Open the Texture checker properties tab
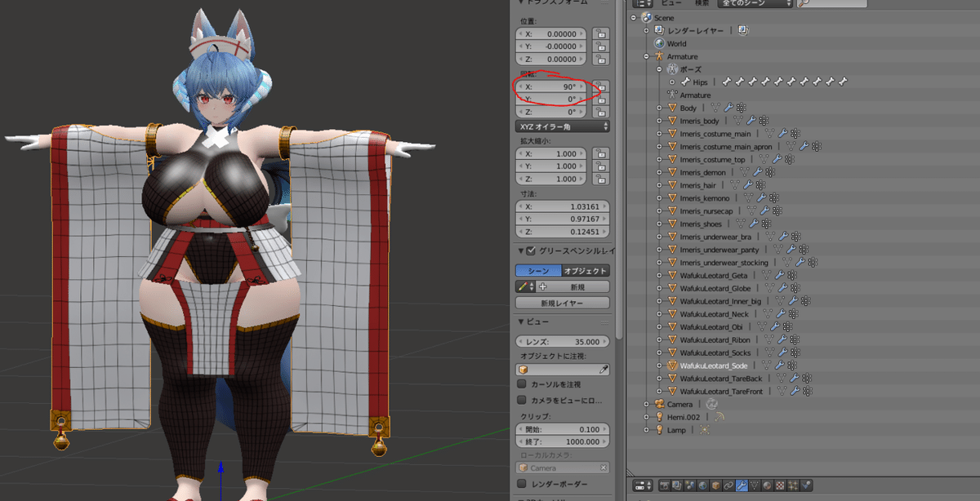Image resolution: width=980 pixels, height=501 pixels. pos(782,485)
